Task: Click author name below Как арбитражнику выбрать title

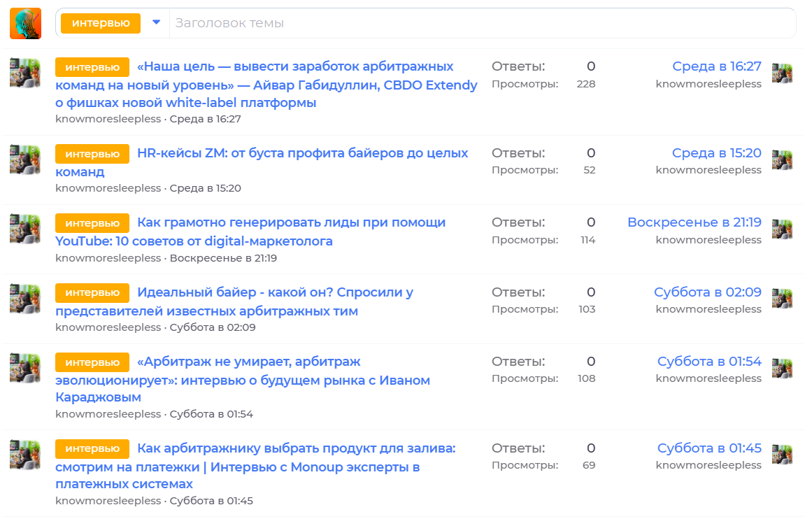Action: tap(108, 501)
